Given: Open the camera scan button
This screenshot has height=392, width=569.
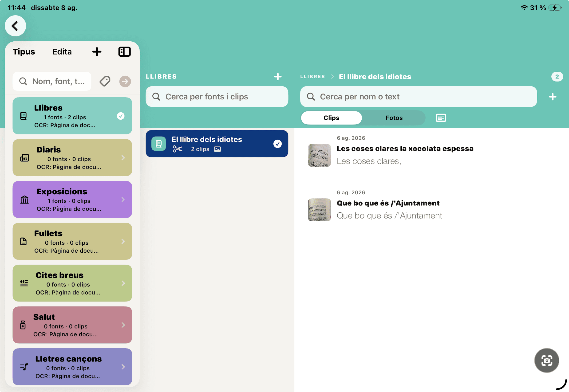Looking at the screenshot, I should (547, 360).
